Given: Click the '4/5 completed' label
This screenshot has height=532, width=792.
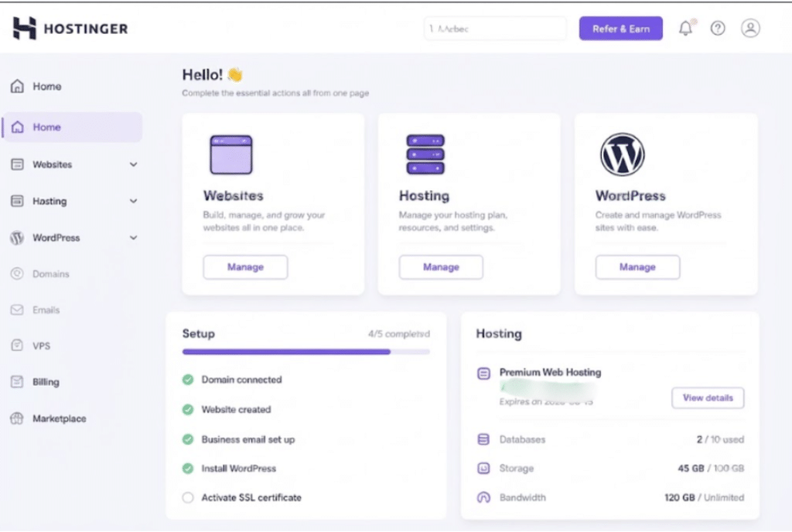Looking at the screenshot, I should click(399, 333).
